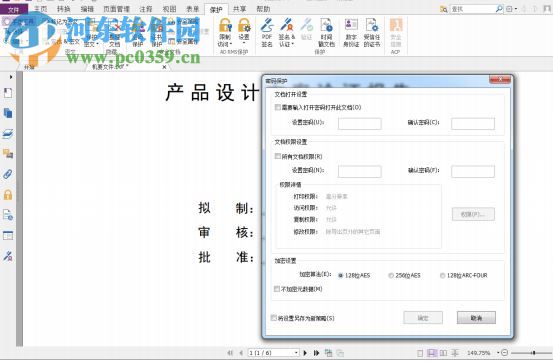
Task: Select 256位AES encryption option
Action: [391, 275]
